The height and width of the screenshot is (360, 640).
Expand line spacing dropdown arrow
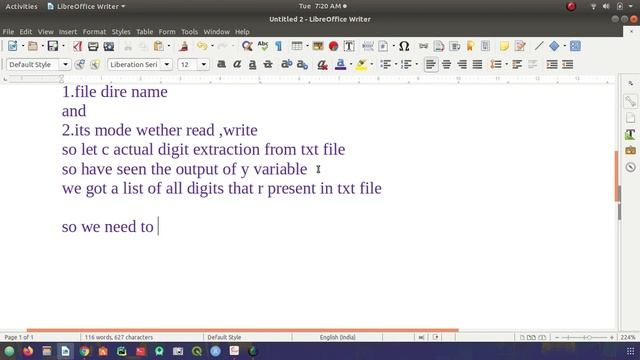coord(506,64)
